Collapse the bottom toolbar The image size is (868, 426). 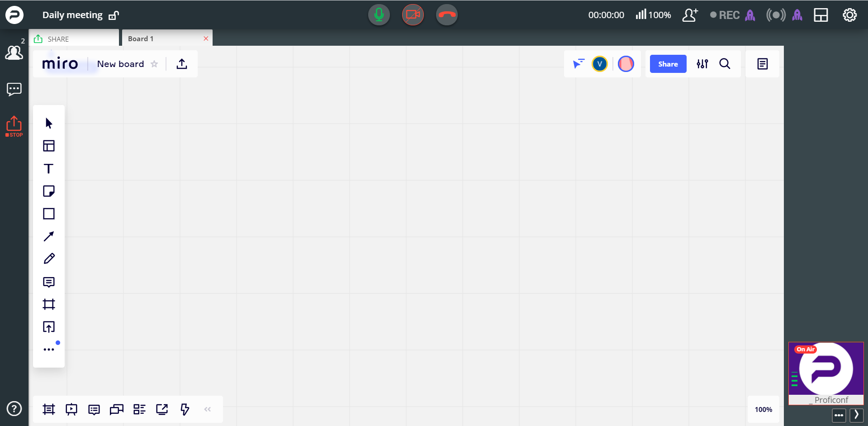[208, 409]
